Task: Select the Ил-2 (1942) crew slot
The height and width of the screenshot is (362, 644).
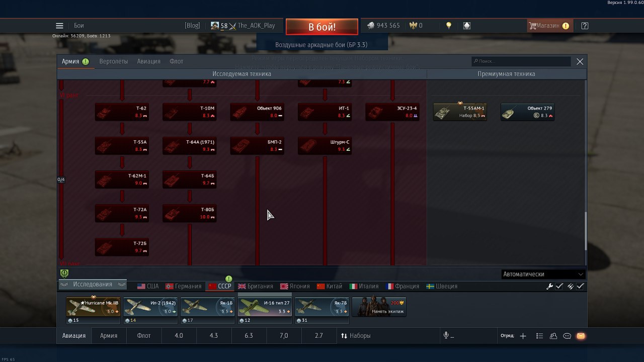Action: point(150,310)
